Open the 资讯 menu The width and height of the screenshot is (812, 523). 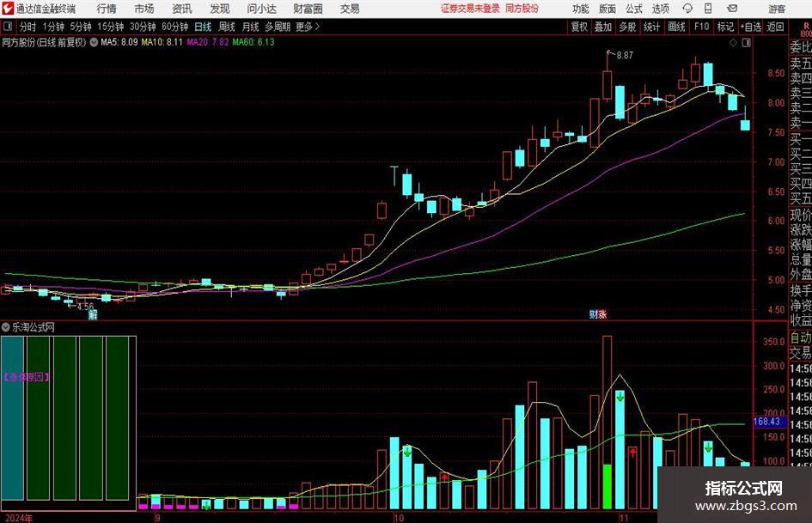(182, 9)
